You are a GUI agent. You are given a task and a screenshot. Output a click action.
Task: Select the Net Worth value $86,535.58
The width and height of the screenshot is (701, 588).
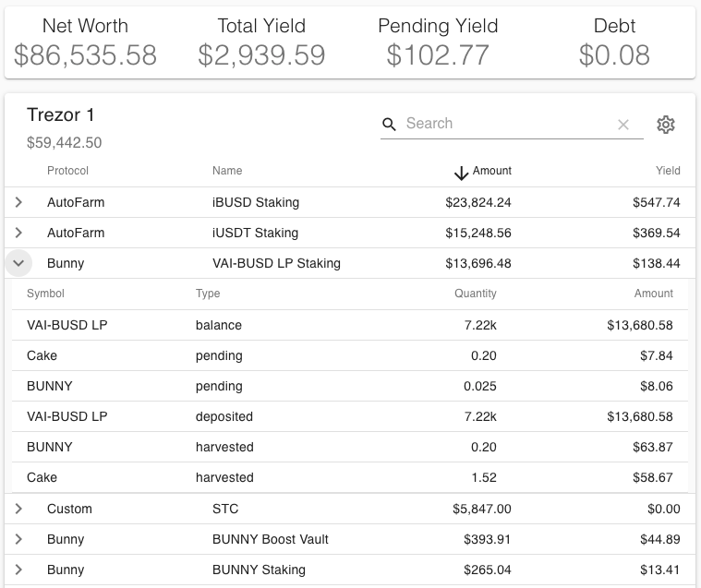(85, 55)
